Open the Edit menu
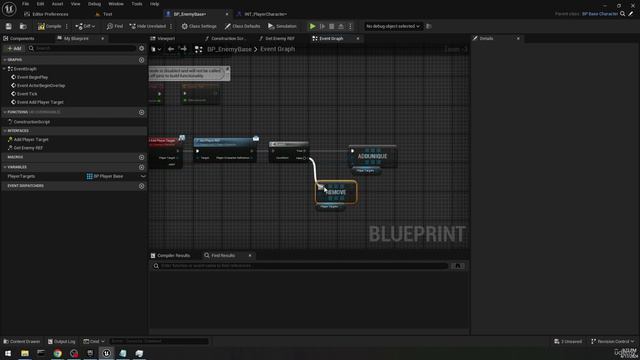 tap(40, 4)
